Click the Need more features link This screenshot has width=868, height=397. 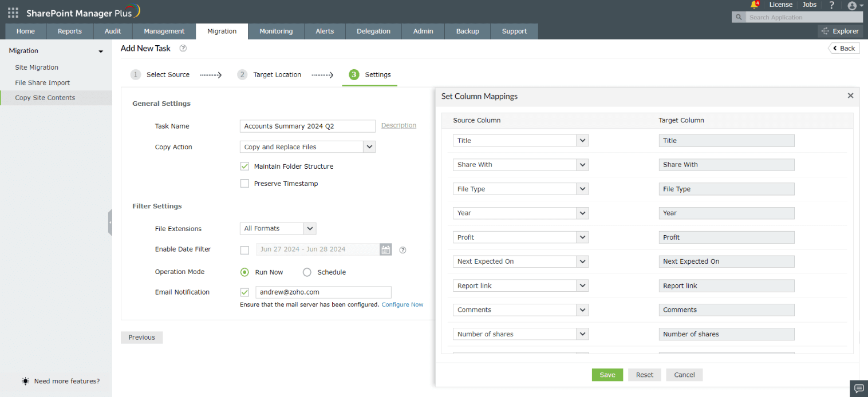coord(67,381)
